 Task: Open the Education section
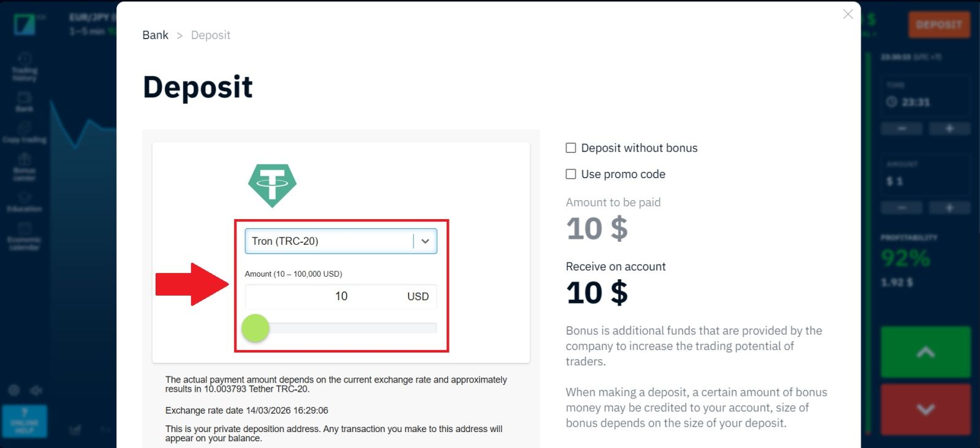(x=24, y=201)
